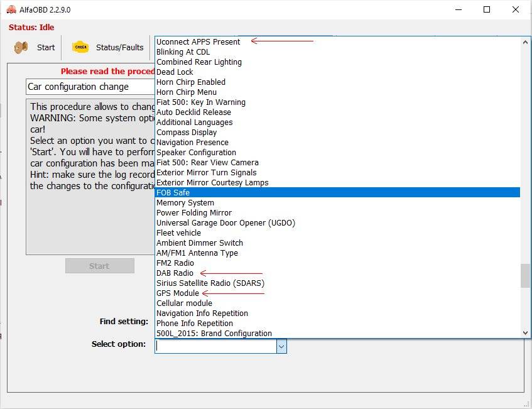Click inside the Select option input field

[x=216, y=347]
